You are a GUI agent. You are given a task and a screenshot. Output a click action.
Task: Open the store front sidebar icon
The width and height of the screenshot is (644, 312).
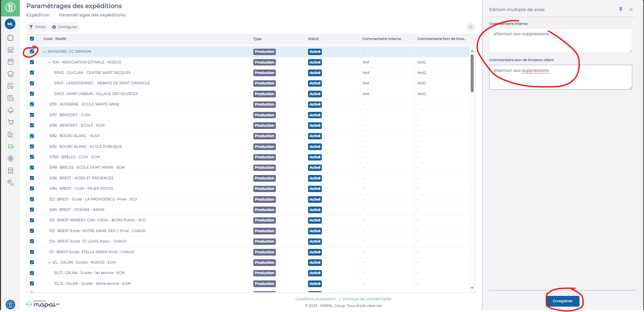click(x=10, y=50)
